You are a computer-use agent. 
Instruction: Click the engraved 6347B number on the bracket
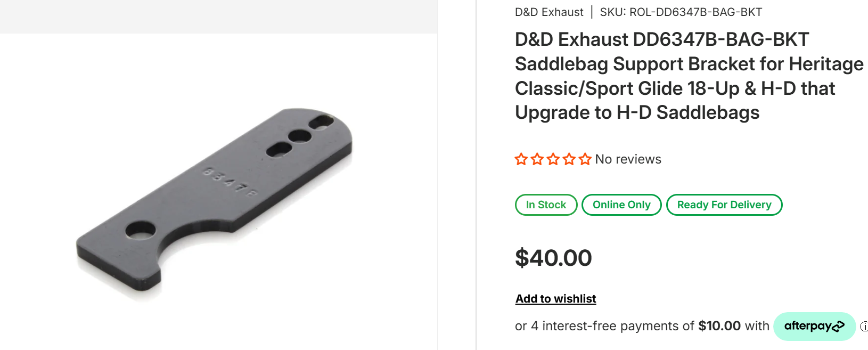pyautogui.click(x=230, y=182)
